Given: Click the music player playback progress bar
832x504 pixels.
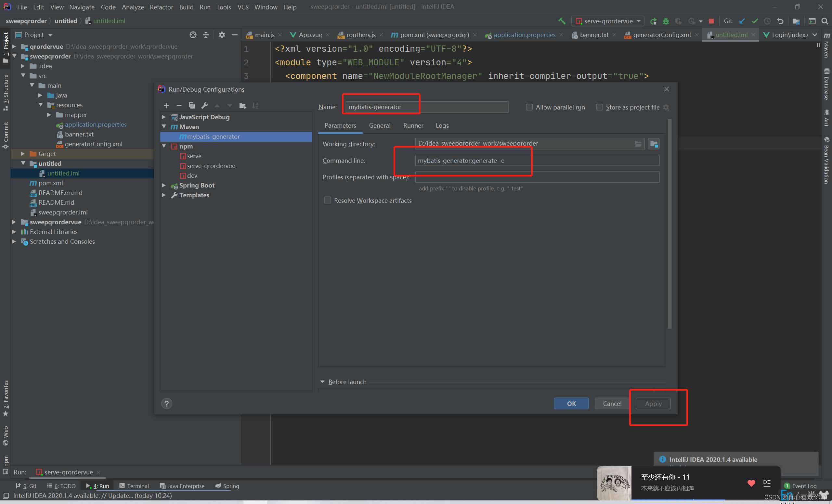Looking at the screenshot, I should [x=706, y=499].
